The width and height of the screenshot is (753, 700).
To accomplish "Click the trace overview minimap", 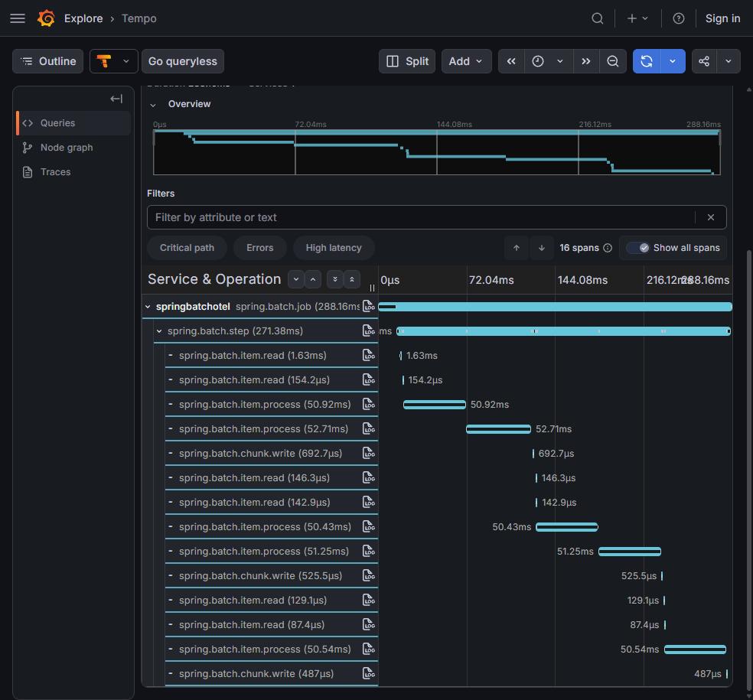I will [x=436, y=152].
